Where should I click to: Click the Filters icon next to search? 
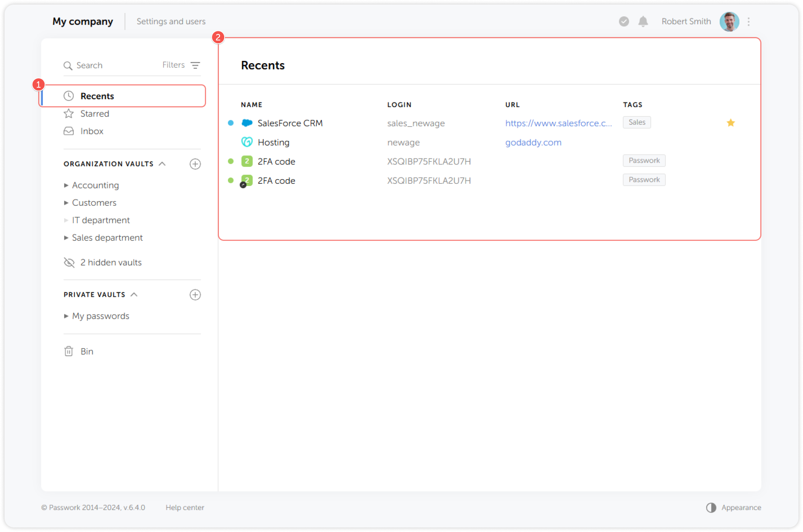coord(195,65)
